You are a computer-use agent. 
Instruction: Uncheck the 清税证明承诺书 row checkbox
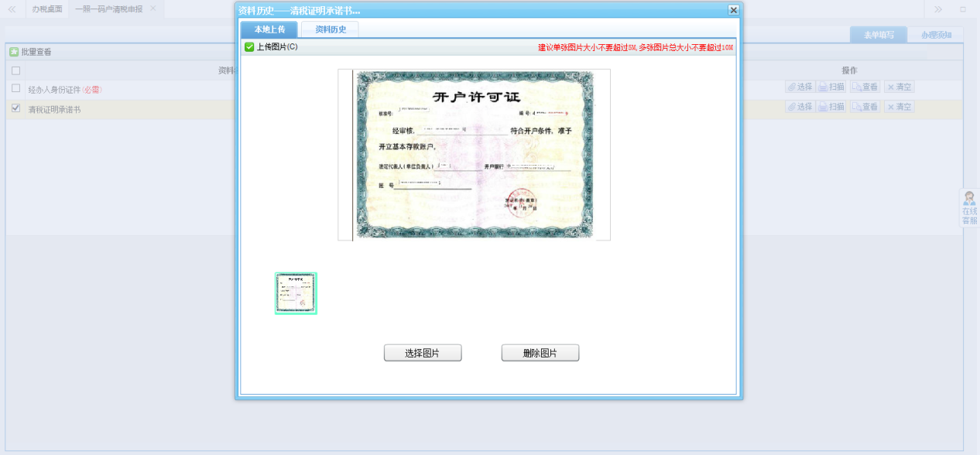(16, 109)
